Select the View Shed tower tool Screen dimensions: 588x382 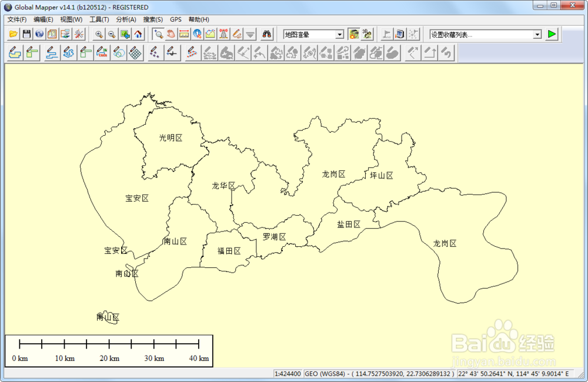[x=223, y=34]
